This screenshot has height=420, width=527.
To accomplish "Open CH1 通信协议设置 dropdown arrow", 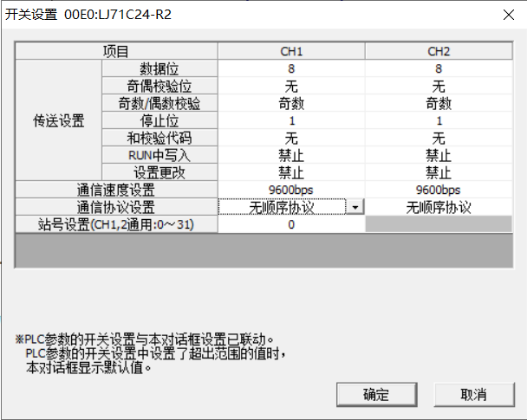I will (355, 207).
